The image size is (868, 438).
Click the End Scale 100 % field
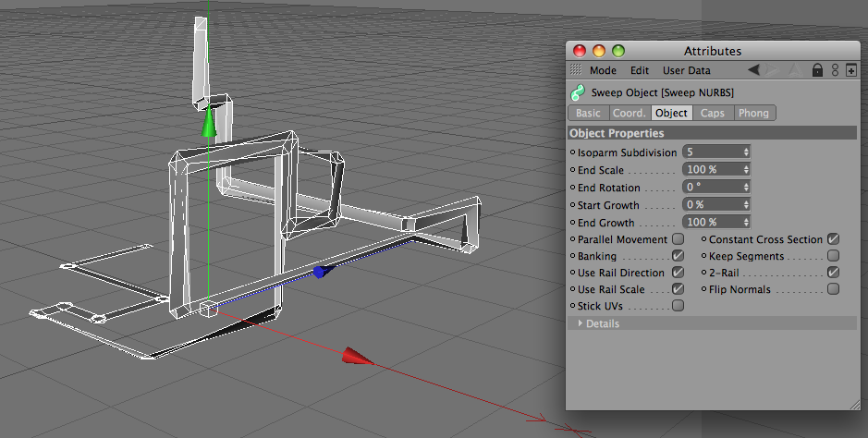coord(713,169)
